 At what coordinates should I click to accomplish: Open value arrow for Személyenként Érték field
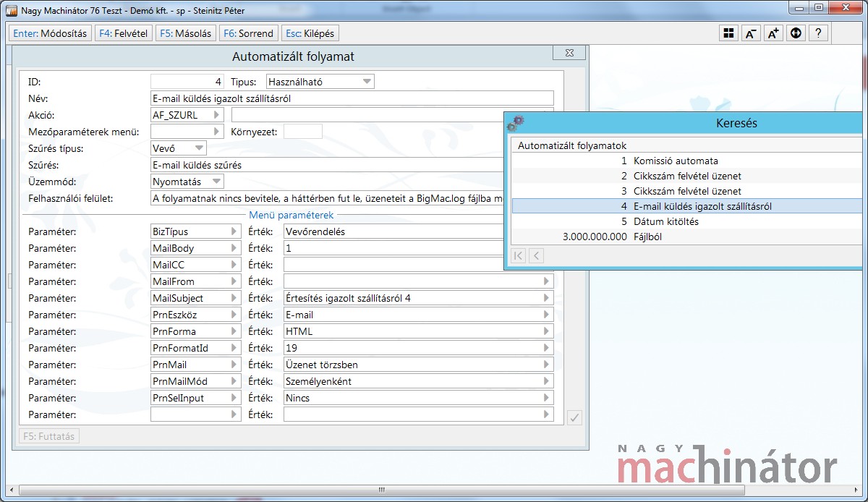[546, 381]
